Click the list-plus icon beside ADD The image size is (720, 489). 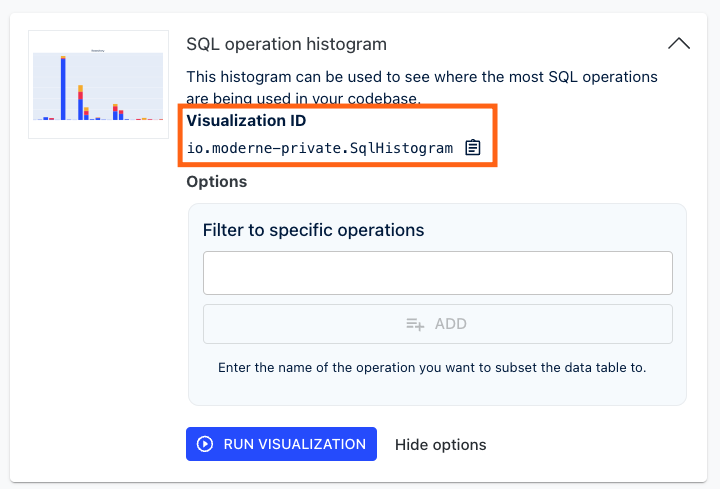tap(415, 324)
